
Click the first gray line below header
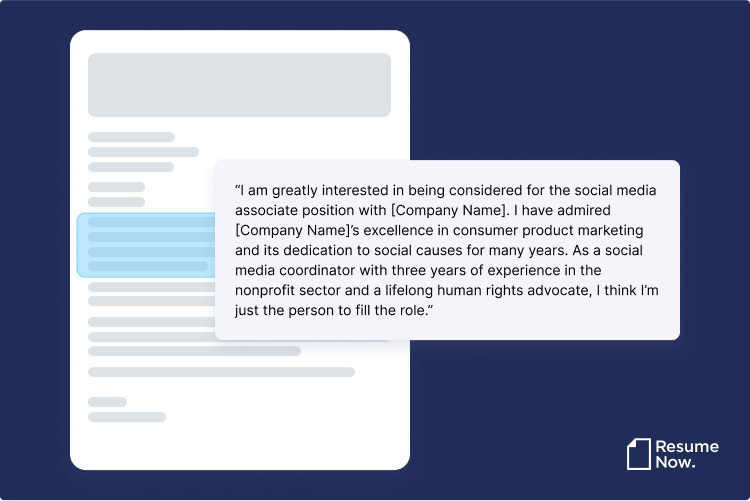(131, 137)
